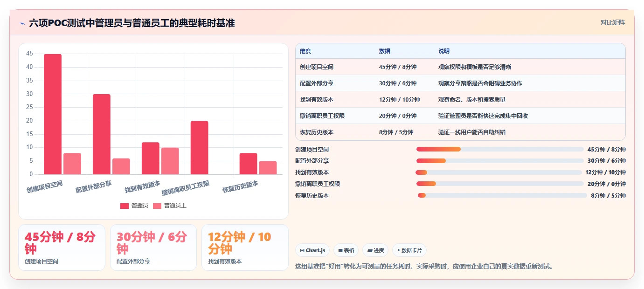This screenshot has height=289, width=644.
Task: Click the x-axis label 恢复历史版本 under the chart
Action: click(x=241, y=186)
